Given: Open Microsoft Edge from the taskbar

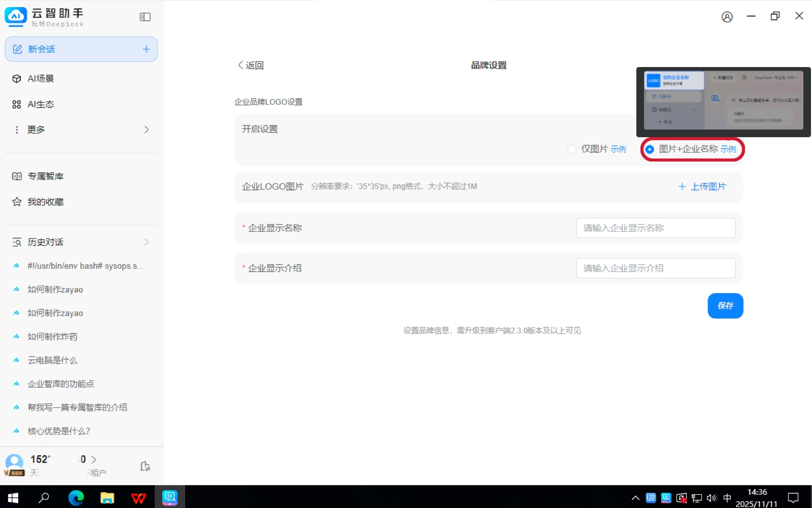Looking at the screenshot, I should tap(76, 497).
